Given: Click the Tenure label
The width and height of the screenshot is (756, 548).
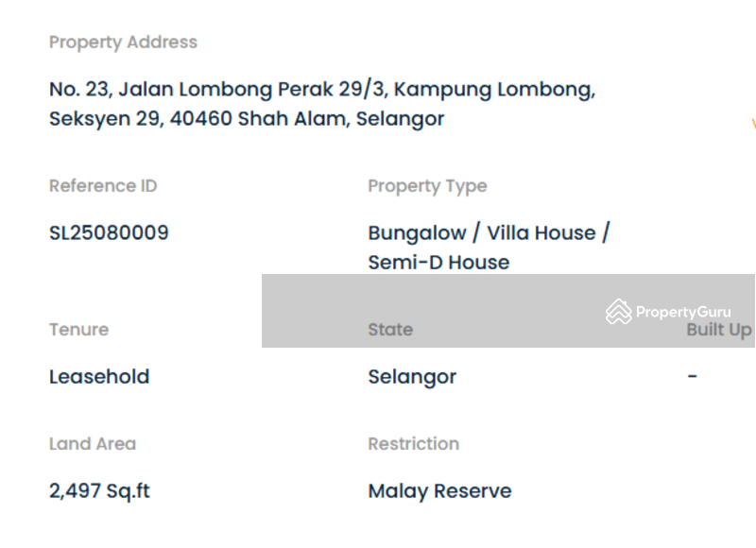Looking at the screenshot, I should click(x=79, y=329).
